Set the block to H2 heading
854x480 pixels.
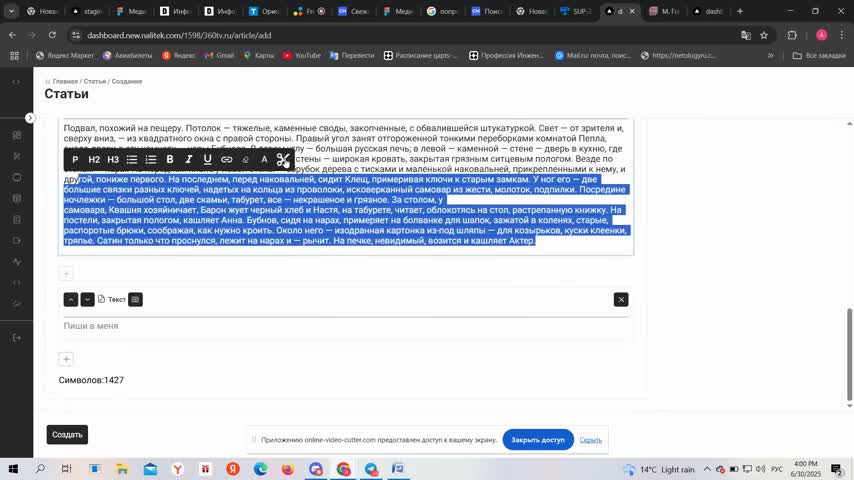tap(94, 160)
